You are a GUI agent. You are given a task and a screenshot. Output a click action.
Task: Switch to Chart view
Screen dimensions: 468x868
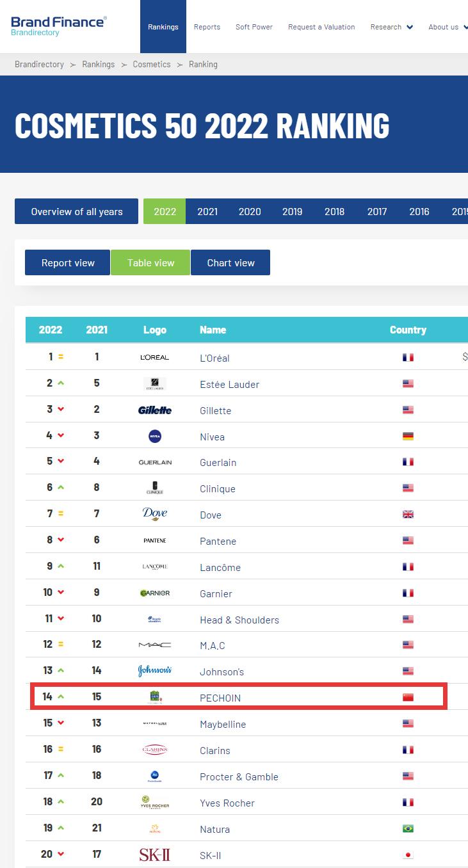coord(230,262)
